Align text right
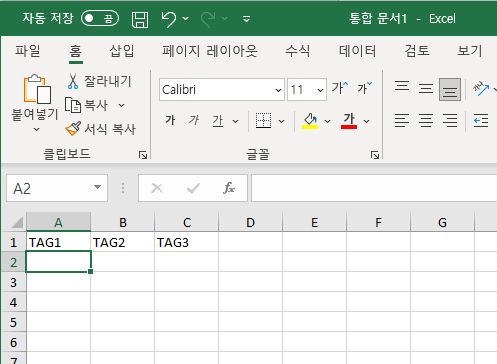The height and width of the screenshot is (364, 497). click(x=450, y=120)
